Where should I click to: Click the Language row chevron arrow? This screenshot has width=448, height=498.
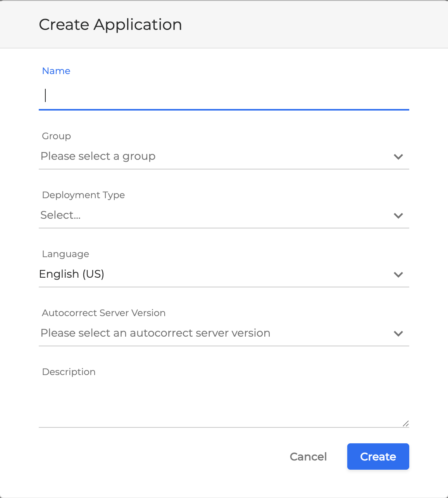click(x=398, y=275)
